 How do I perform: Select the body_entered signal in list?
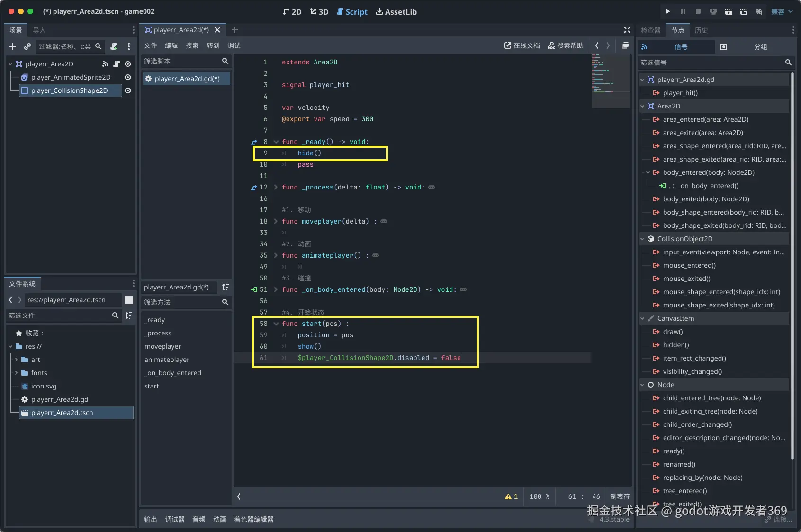709,172
